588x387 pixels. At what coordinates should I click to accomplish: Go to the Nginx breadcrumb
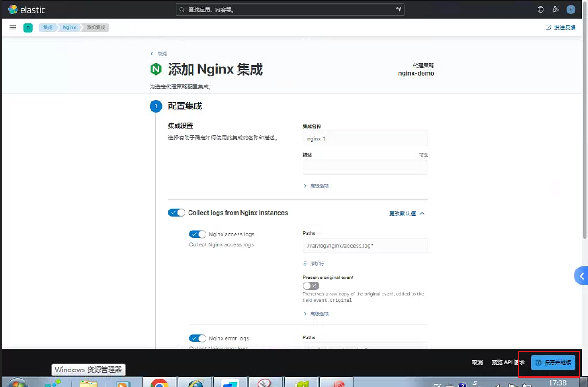[69, 28]
